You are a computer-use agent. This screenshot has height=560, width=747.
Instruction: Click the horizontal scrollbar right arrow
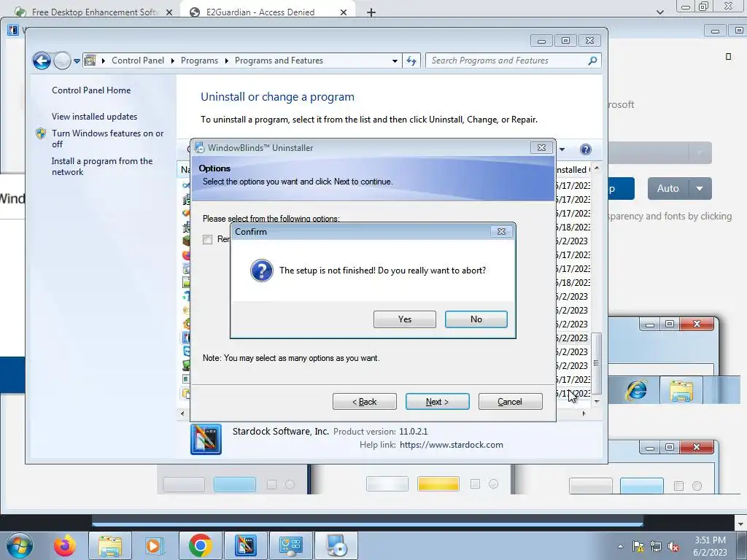click(584, 413)
